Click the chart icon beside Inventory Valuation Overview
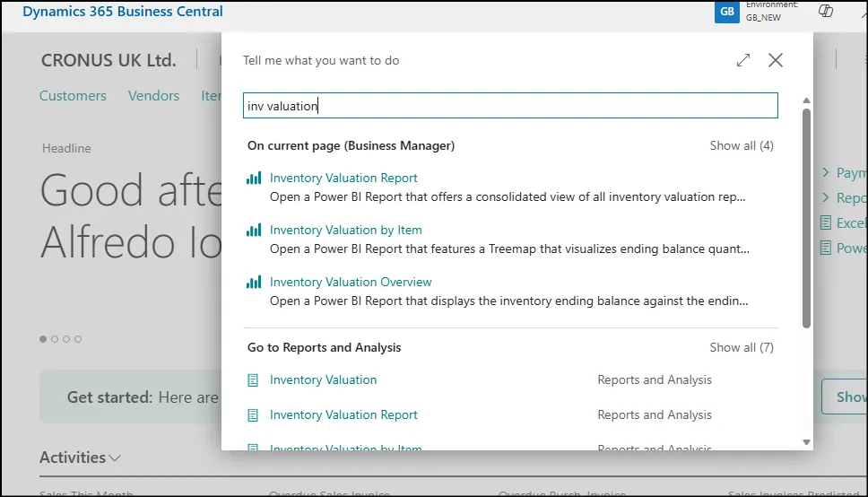Viewport: 868px width, 497px height. (x=254, y=282)
